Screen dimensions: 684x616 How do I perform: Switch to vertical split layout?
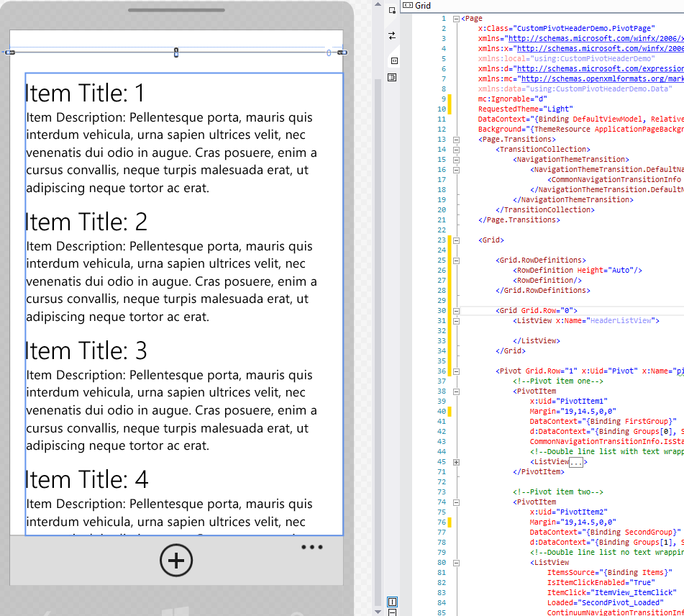392,602
